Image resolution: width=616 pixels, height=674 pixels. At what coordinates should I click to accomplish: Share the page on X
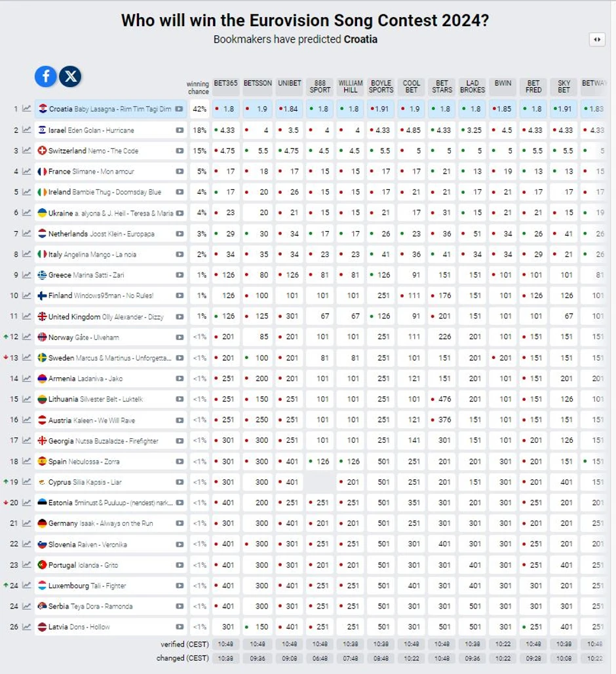pos(70,77)
